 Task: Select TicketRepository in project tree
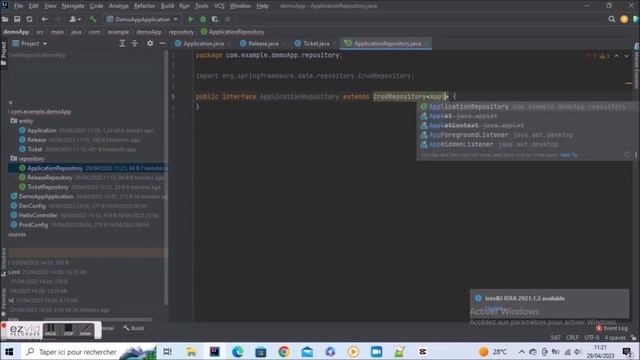[48, 187]
